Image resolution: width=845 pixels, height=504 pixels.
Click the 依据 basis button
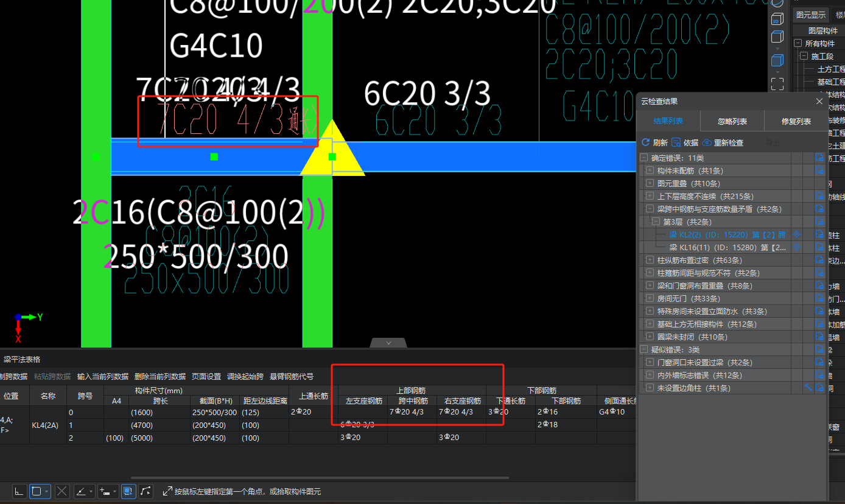(x=685, y=142)
